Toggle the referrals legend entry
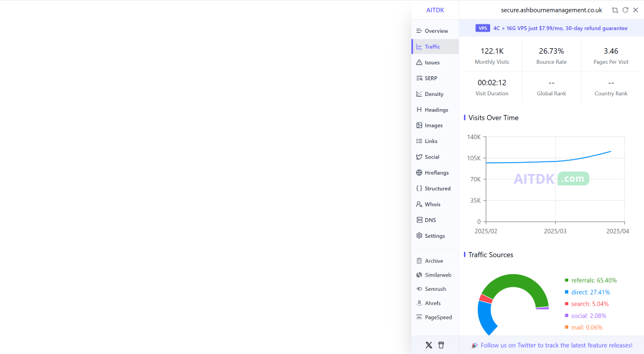 [590, 281]
